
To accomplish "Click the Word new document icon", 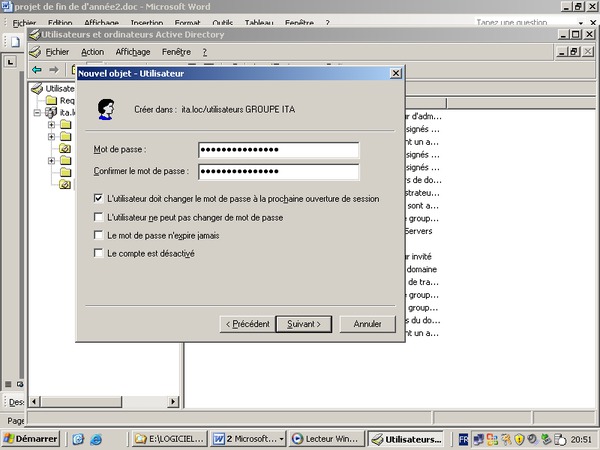I will 15,41.
